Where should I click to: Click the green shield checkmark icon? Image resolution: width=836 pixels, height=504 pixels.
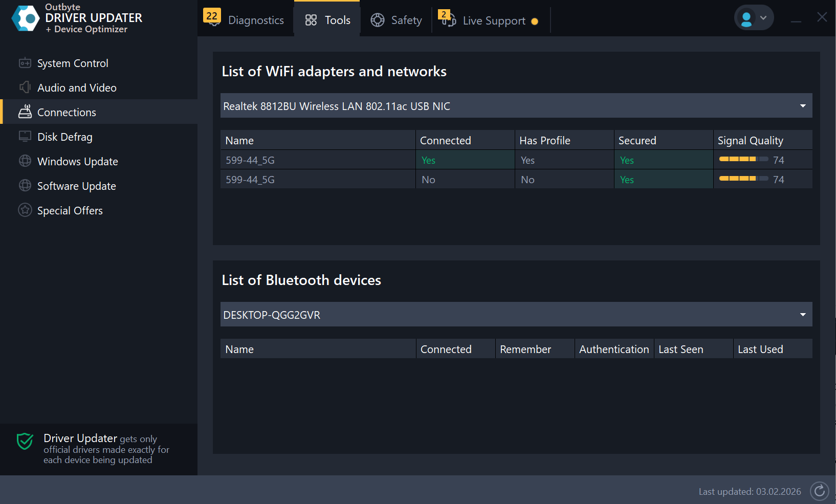[25, 441]
